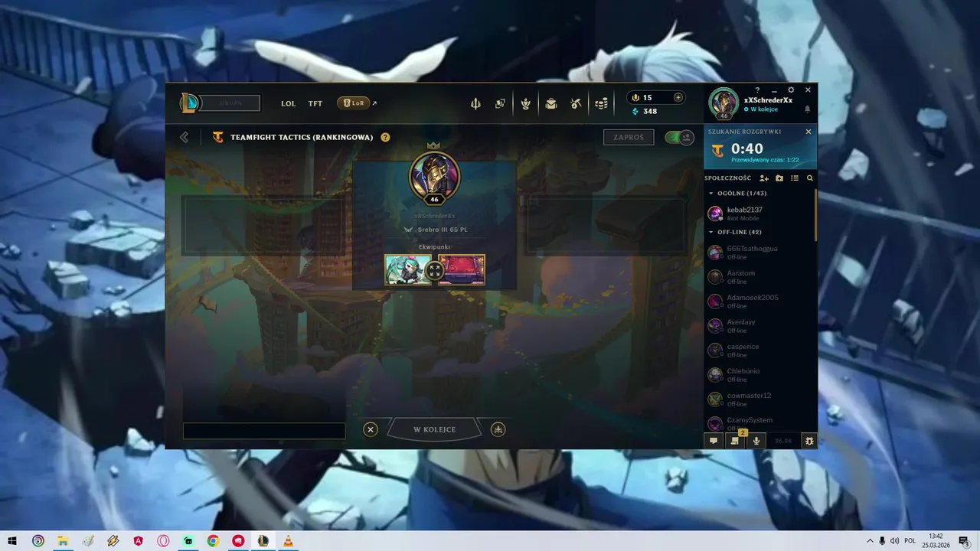The width and height of the screenshot is (980, 551).
Task: Open friend kebab2137
Action: tap(759, 214)
